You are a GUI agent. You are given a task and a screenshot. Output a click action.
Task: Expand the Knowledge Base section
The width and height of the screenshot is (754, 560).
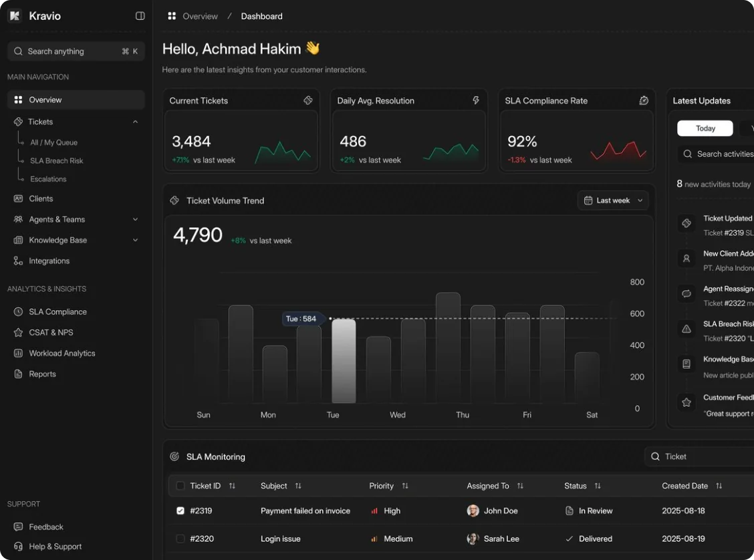pos(135,240)
